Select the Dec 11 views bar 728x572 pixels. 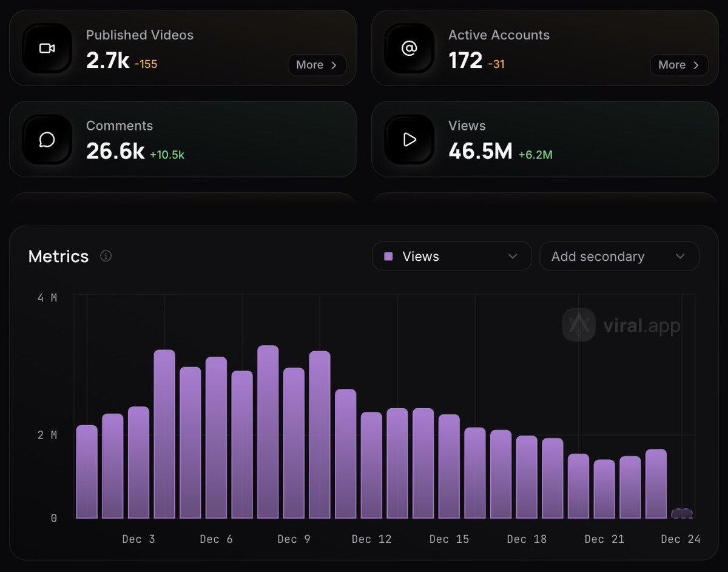pos(346,454)
